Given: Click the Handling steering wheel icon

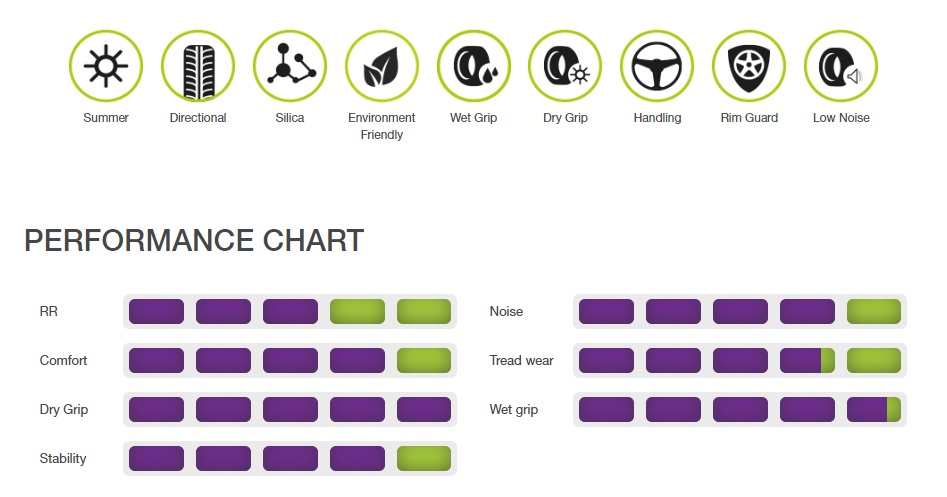Looking at the screenshot, I should pos(657,66).
